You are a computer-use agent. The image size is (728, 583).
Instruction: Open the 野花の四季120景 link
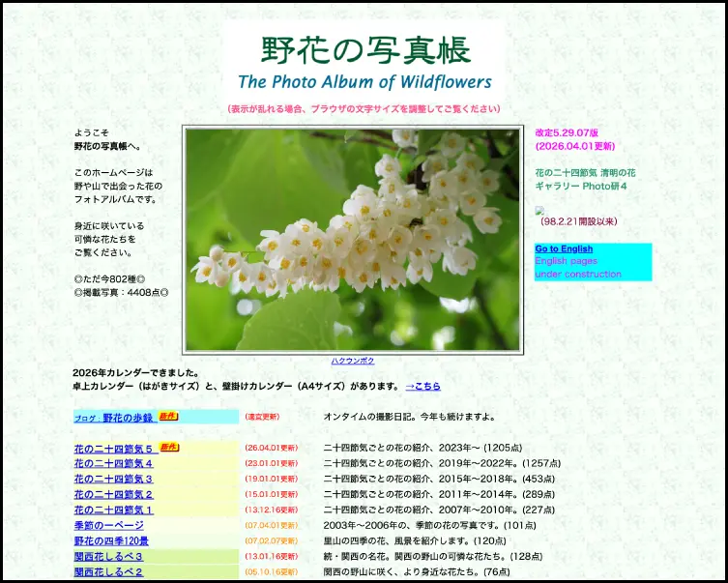click(x=111, y=541)
